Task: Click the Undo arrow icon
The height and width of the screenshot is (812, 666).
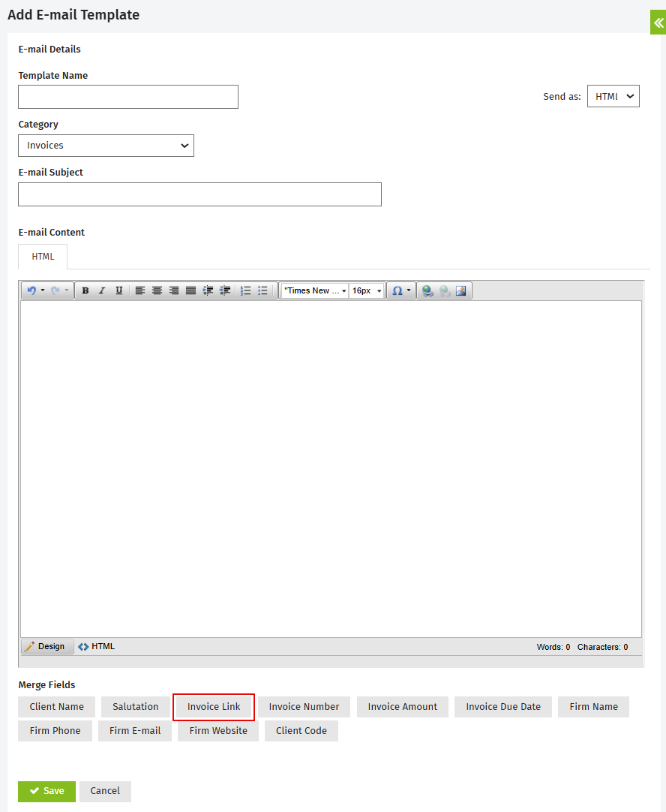Action: [31, 290]
